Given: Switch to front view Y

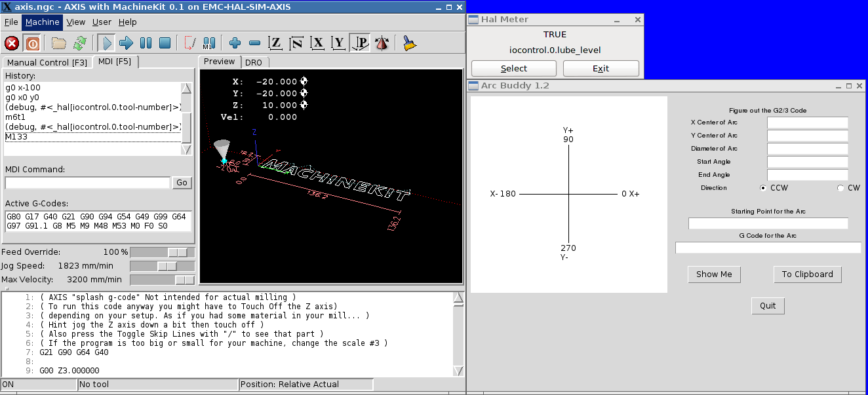Looking at the screenshot, I should click(x=338, y=43).
